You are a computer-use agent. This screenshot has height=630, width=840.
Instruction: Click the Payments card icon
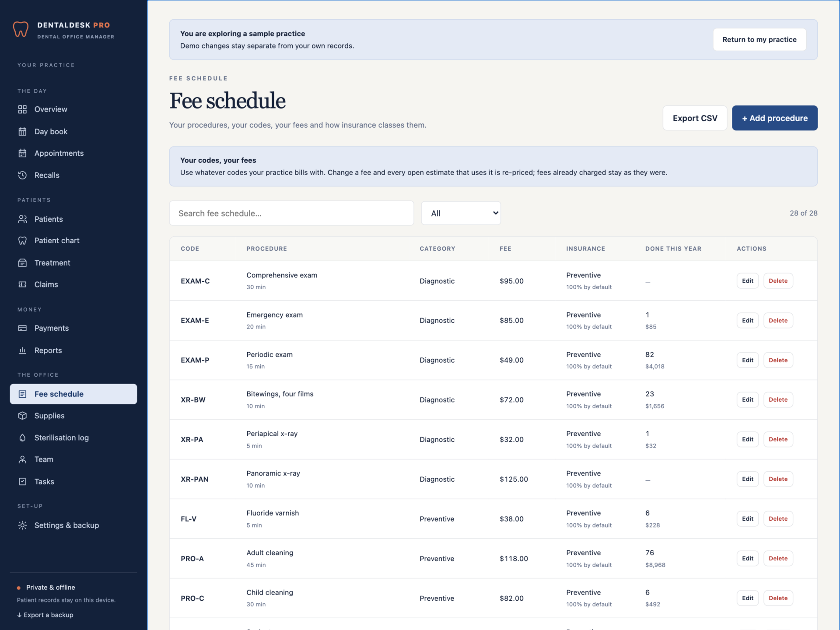click(22, 328)
